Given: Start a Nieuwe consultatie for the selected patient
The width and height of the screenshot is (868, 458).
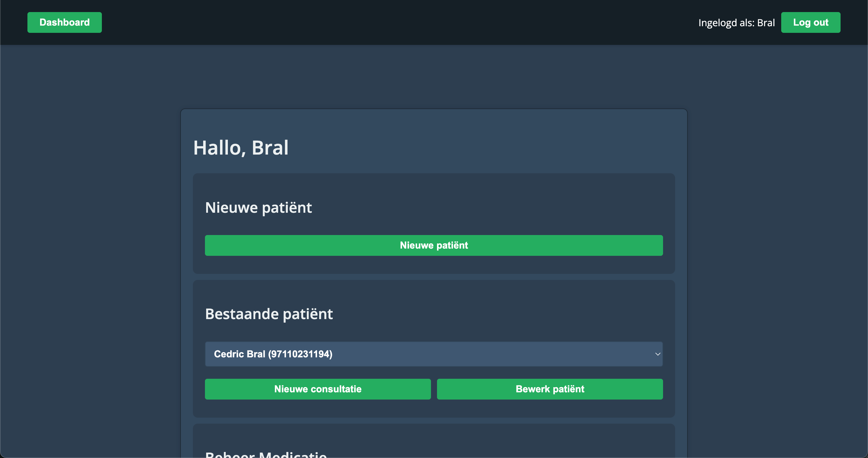Looking at the screenshot, I should (317, 389).
